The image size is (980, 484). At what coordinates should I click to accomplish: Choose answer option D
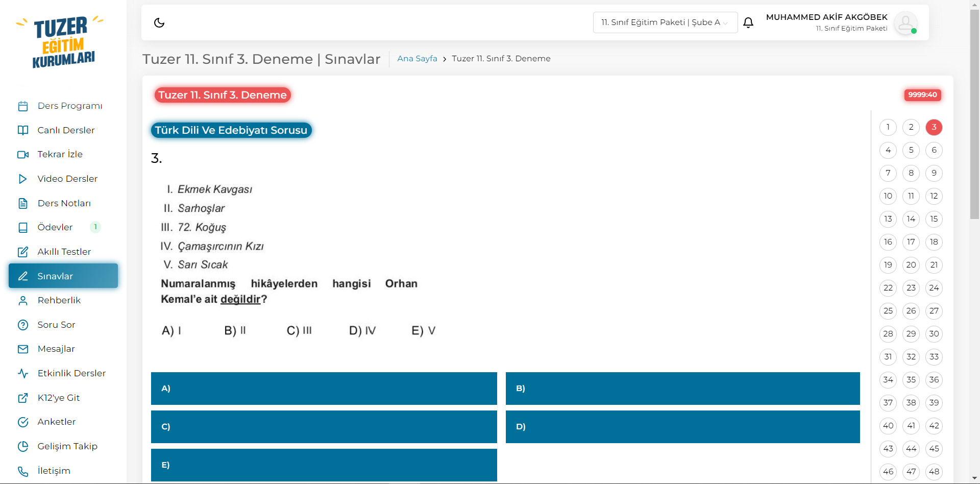[682, 427]
